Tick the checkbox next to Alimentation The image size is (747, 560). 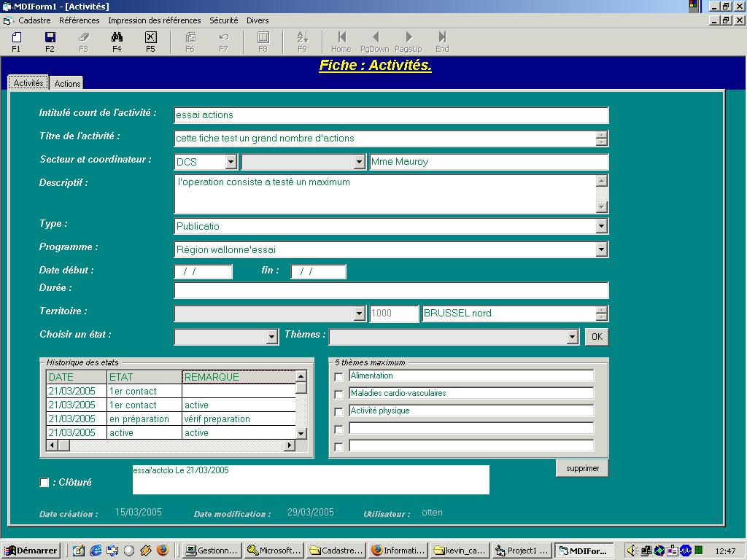pyautogui.click(x=338, y=377)
